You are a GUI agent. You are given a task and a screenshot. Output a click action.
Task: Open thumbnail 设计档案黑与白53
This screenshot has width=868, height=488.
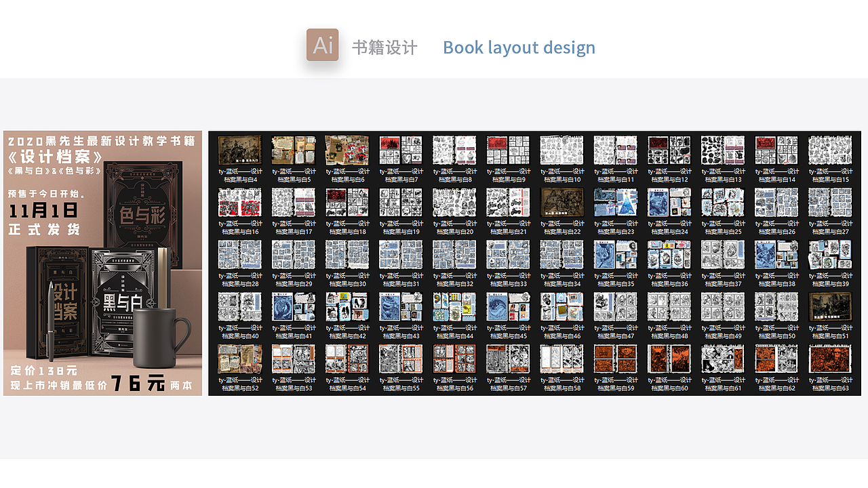coord(294,359)
